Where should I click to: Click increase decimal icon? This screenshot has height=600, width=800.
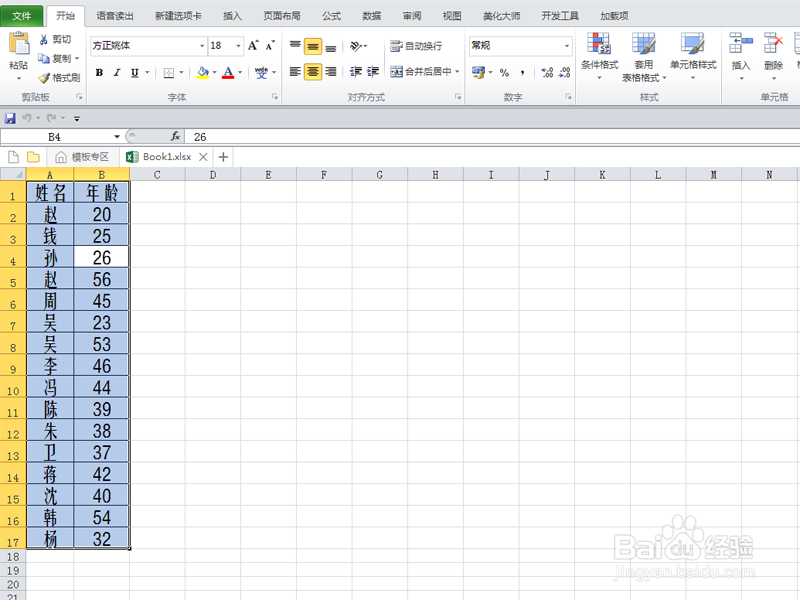(547, 72)
